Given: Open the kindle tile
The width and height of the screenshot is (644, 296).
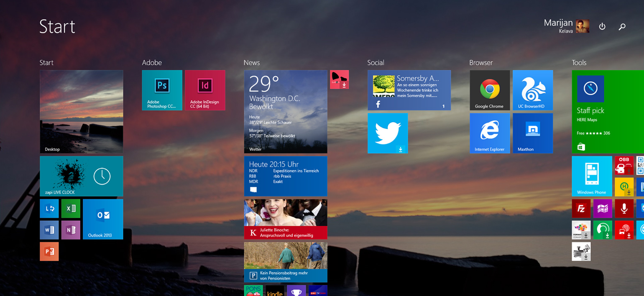Looking at the screenshot, I should coord(275,291).
